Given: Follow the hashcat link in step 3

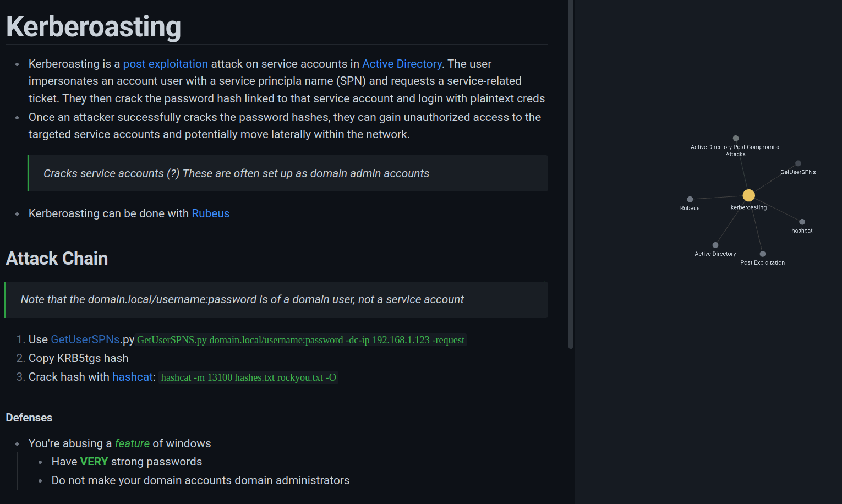Looking at the screenshot, I should [133, 377].
